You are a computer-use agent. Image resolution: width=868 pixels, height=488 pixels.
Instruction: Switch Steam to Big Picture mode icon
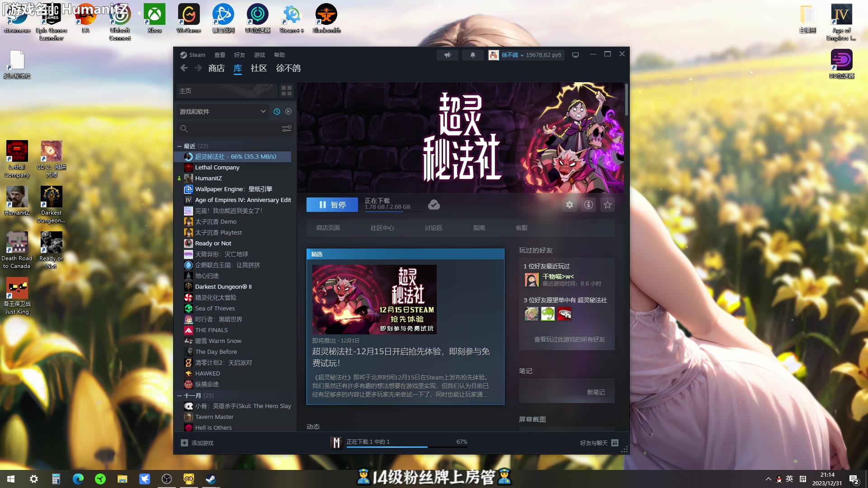click(576, 55)
